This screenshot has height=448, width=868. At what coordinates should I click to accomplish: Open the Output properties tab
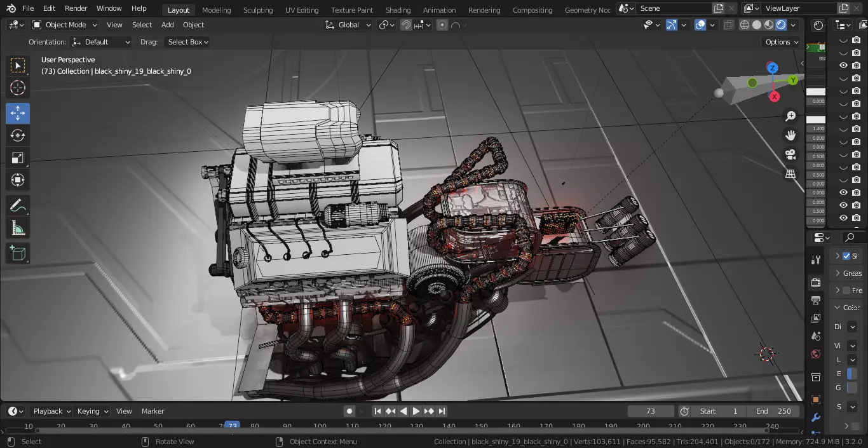816,300
